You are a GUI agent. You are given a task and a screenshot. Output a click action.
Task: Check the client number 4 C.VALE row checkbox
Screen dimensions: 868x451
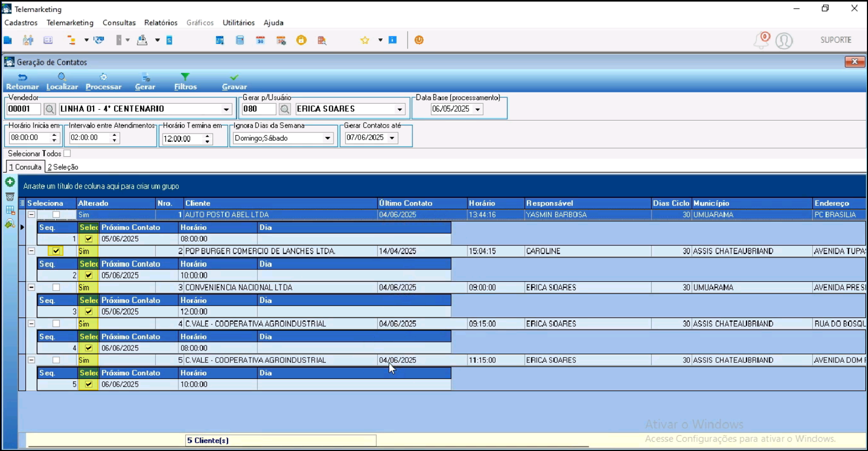(56, 323)
